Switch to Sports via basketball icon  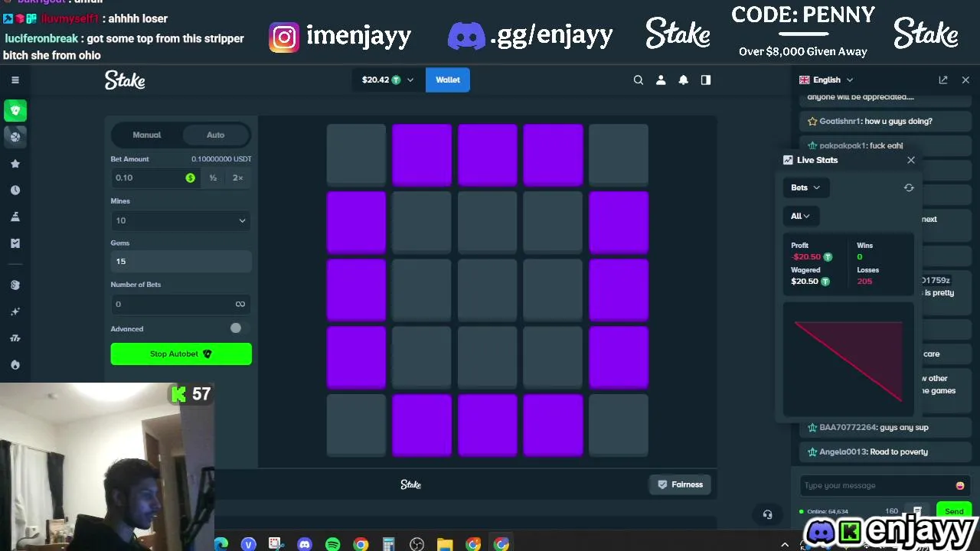(x=15, y=137)
